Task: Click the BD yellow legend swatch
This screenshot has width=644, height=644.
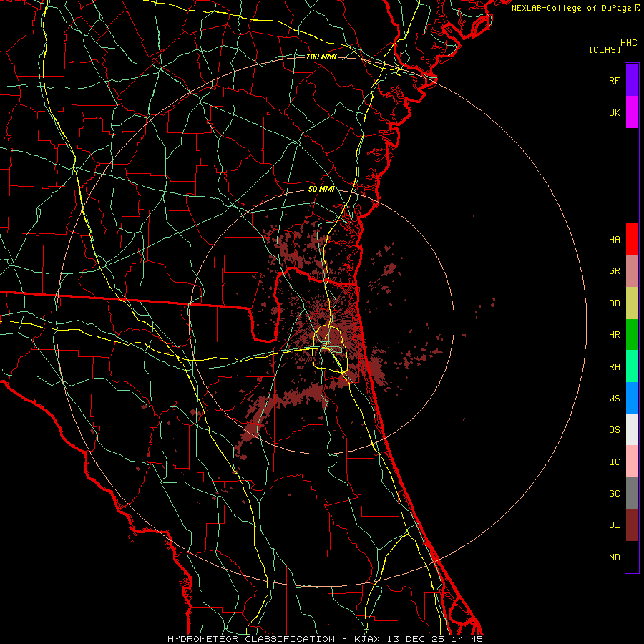Action: (632, 303)
